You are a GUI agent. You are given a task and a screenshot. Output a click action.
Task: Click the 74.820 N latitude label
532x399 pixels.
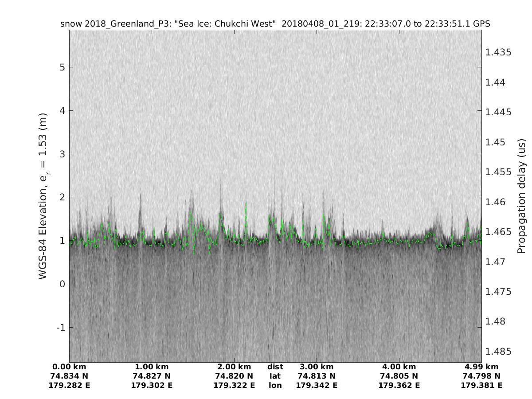tap(234, 376)
